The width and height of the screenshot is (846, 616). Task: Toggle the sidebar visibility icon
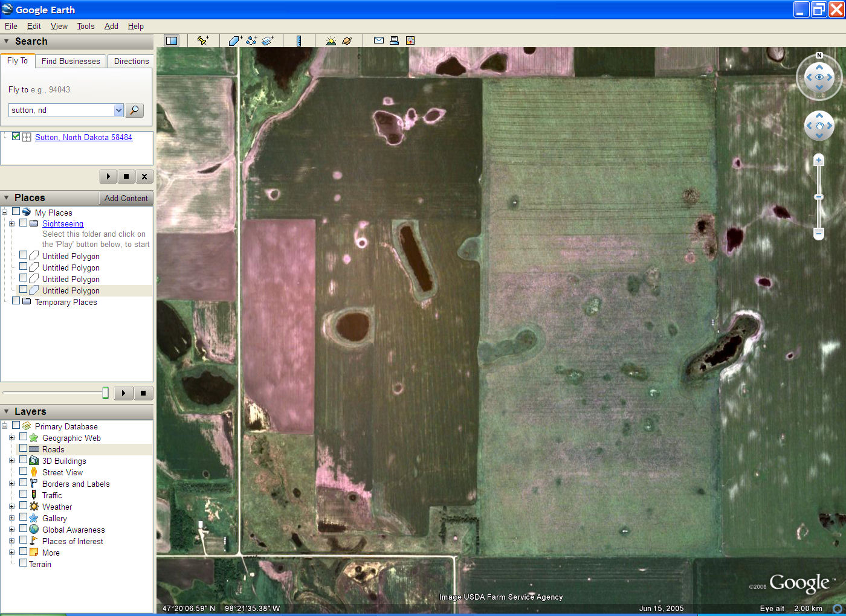(x=172, y=40)
